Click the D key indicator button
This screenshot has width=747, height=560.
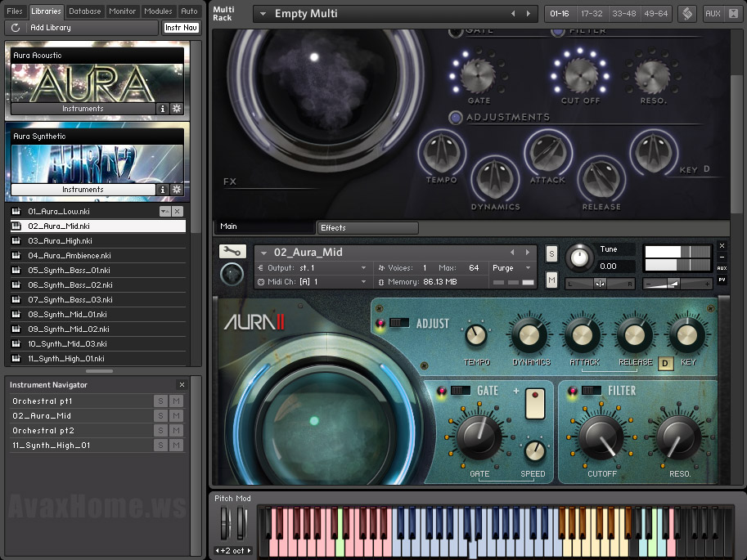665,364
